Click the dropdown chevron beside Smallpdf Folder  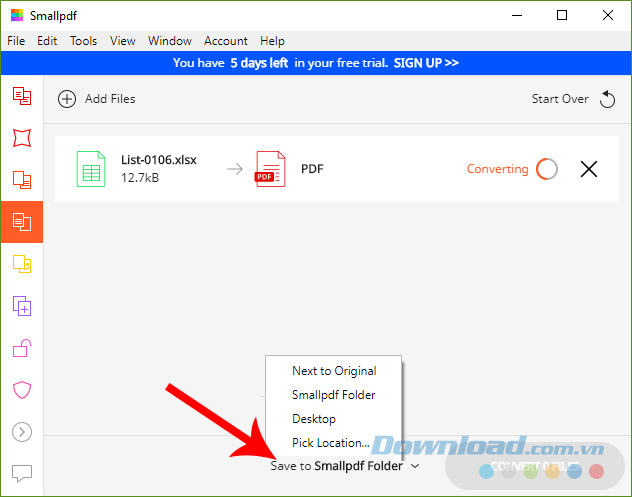[x=415, y=466]
